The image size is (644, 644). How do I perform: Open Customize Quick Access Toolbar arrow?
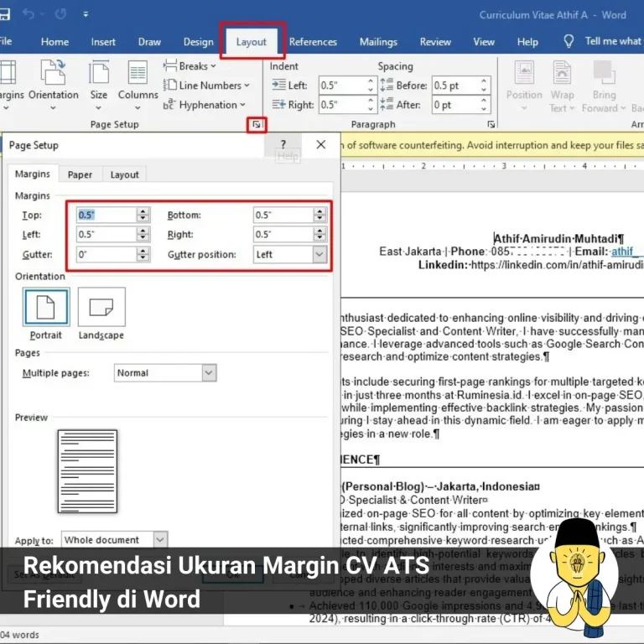point(86,14)
